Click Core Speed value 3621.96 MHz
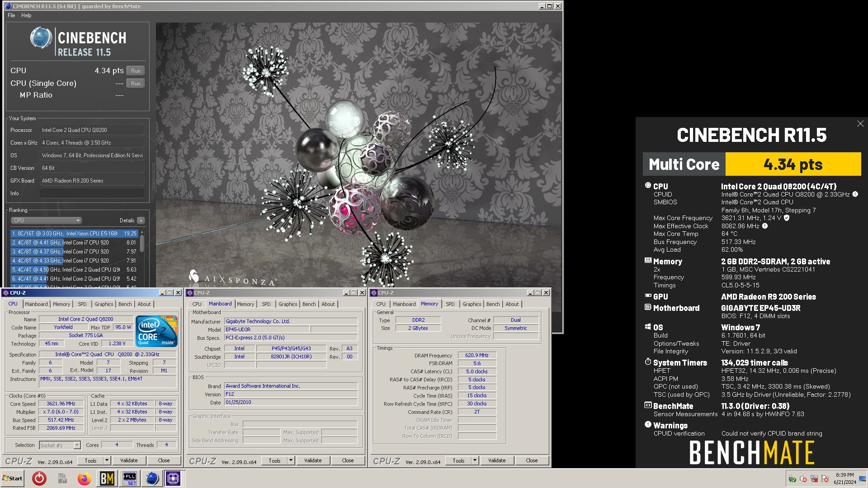This screenshot has width=868, height=488. tap(61, 404)
